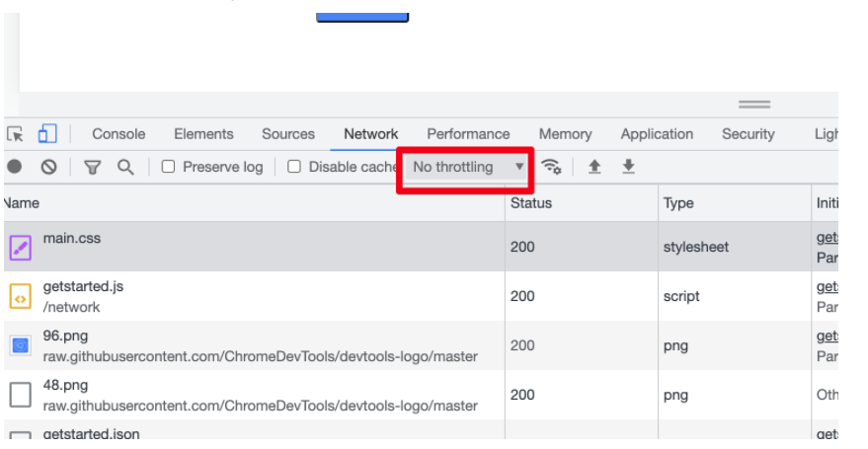Image resolution: width=868 pixels, height=449 pixels.
Task: Click the 96.png image thumbnail icon
Action: click(x=21, y=345)
